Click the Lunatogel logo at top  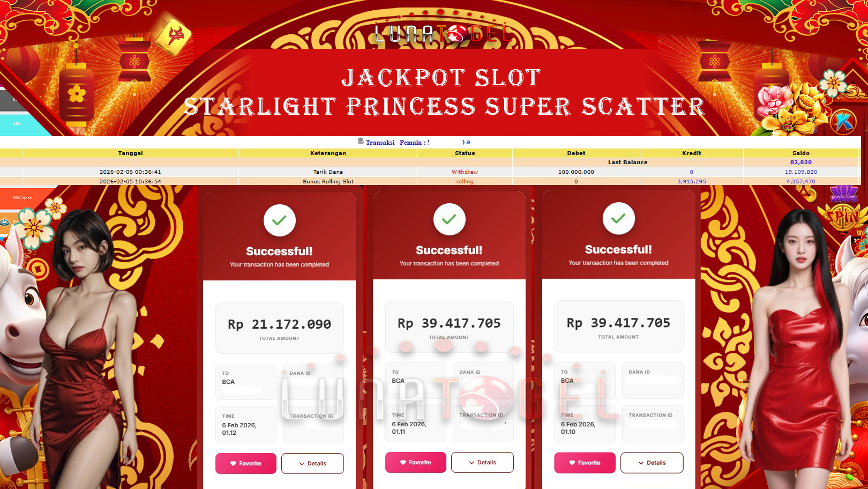[444, 34]
